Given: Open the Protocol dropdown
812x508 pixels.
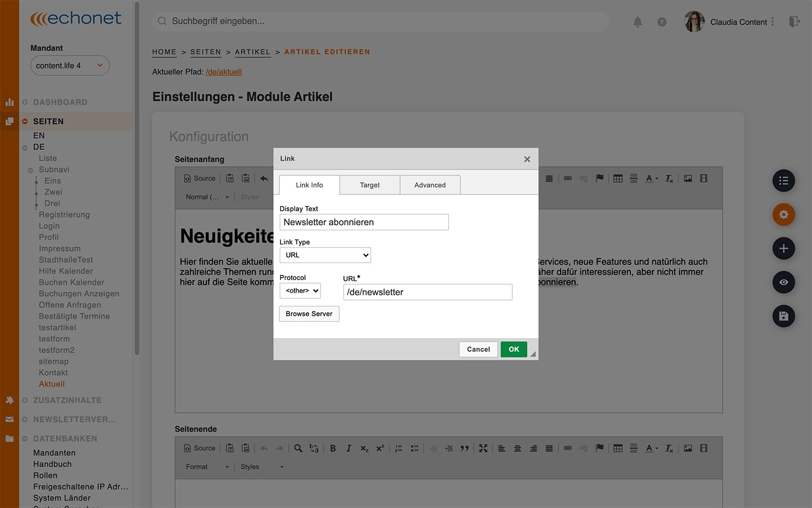Looking at the screenshot, I should [300, 291].
